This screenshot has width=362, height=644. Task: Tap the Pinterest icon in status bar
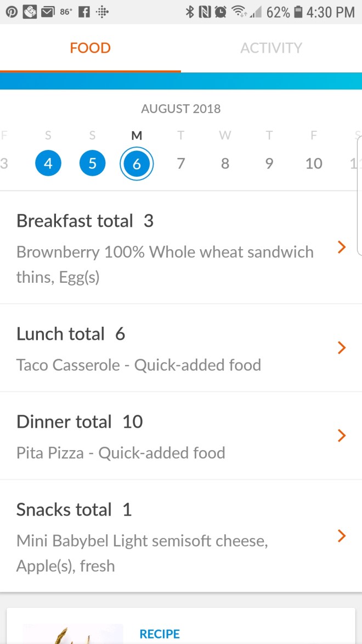pyautogui.click(x=12, y=12)
